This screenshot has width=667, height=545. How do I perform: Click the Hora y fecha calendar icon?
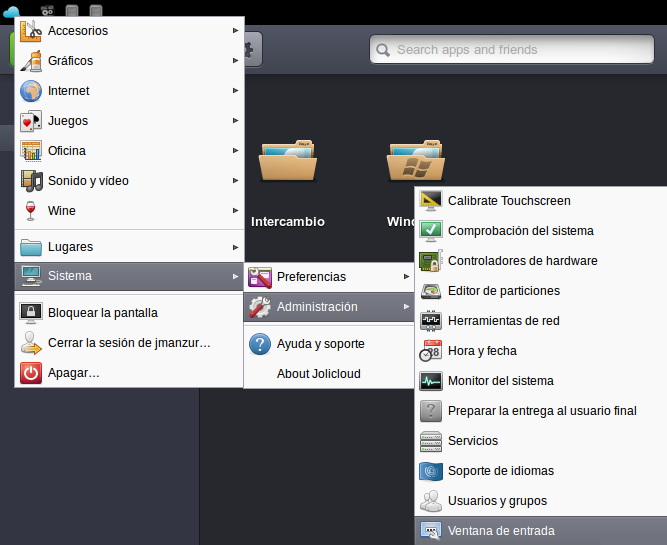431,351
